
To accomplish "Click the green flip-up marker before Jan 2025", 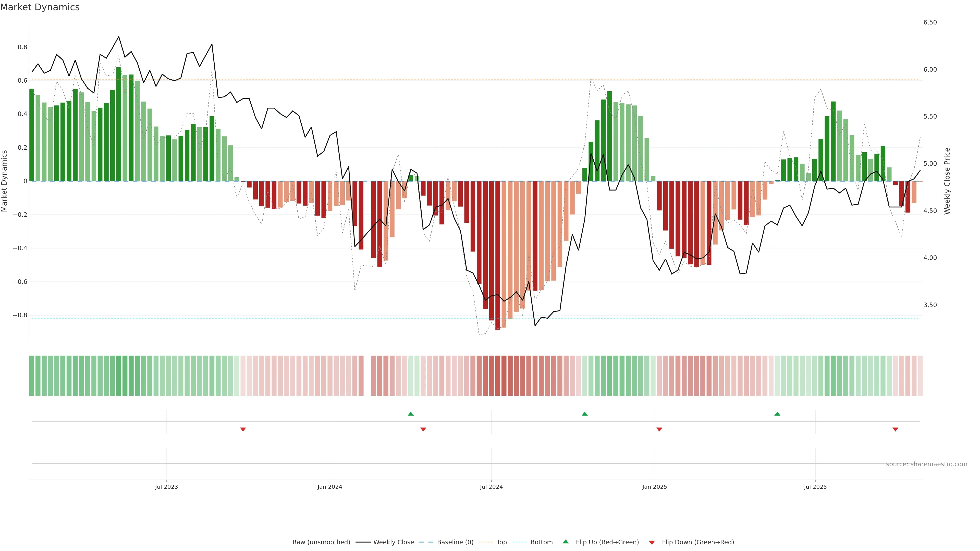I will 585,414.
